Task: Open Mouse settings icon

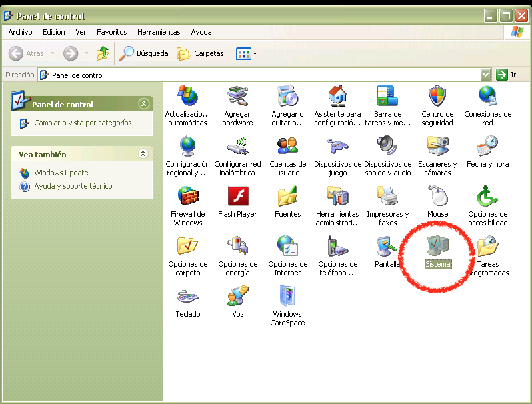Action: pyautogui.click(x=437, y=196)
